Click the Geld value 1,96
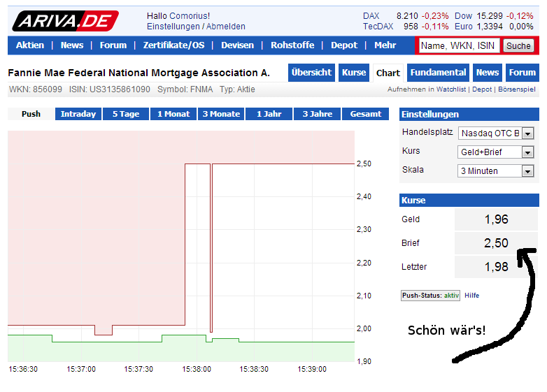 click(x=496, y=219)
